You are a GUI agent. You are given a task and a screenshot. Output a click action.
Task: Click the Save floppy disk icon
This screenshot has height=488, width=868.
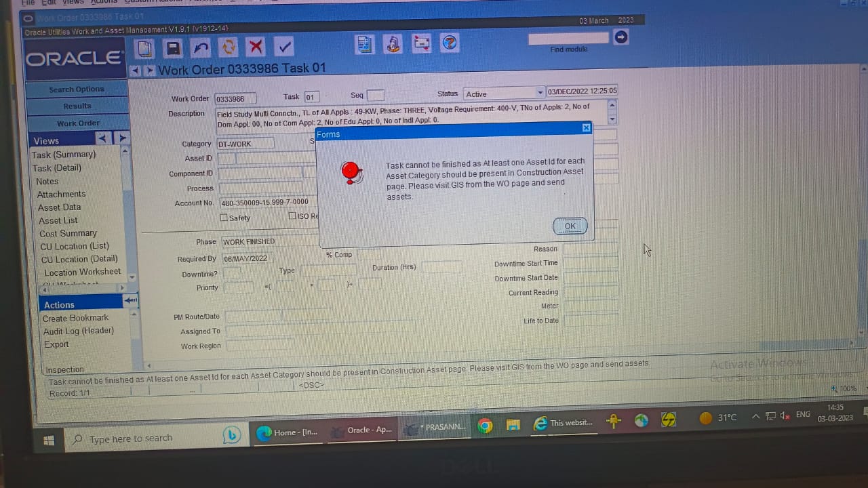click(x=174, y=47)
